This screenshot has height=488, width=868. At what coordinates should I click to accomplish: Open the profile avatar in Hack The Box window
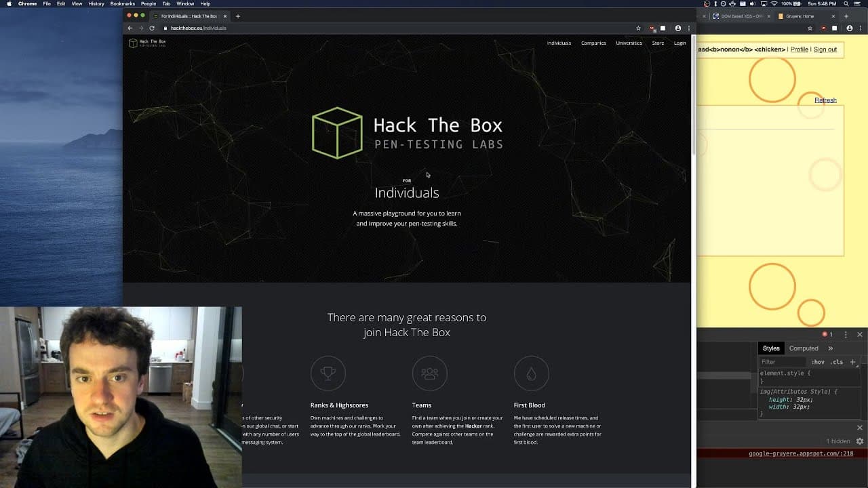coord(677,28)
